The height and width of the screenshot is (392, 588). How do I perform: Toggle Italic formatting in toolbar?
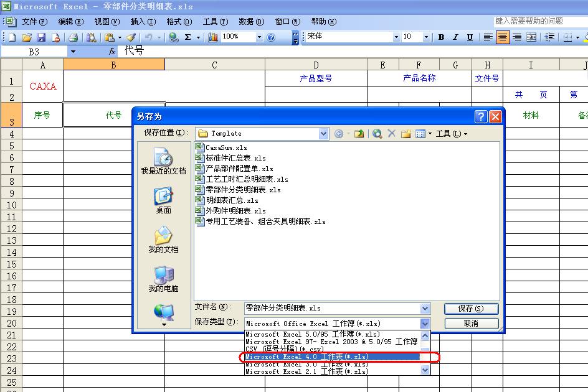point(455,37)
